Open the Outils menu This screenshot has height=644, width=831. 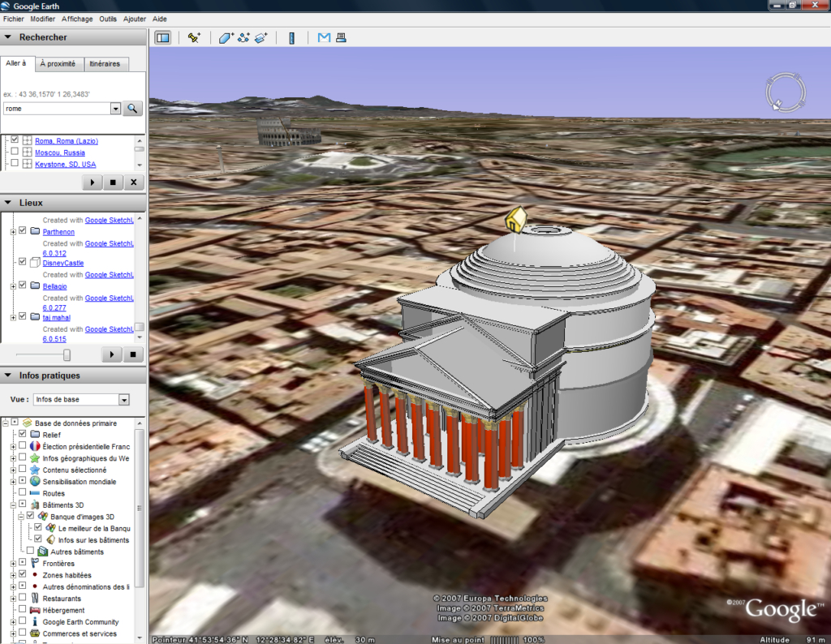(x=108, y=19)
